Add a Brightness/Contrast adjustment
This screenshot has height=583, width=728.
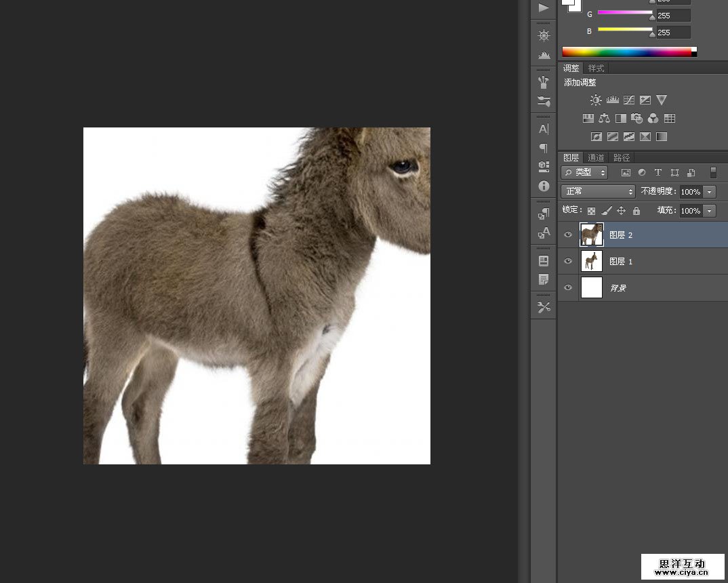595,100
